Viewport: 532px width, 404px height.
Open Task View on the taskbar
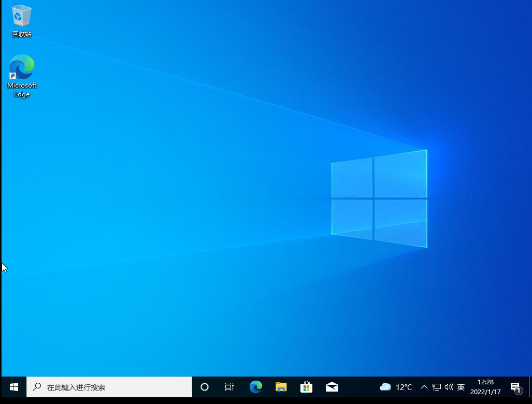tap(229, 387)
